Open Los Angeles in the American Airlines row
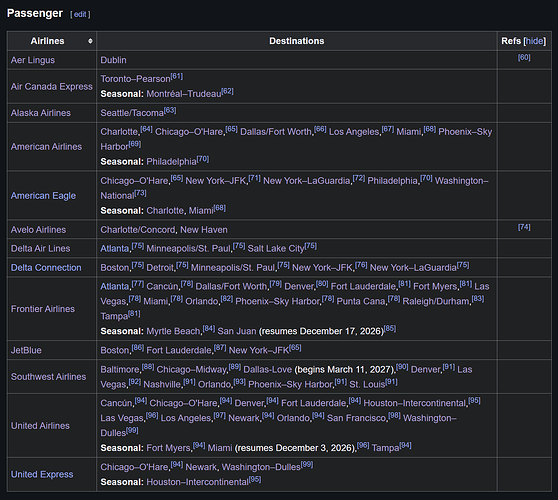Viewport: 558px width, 500px height. pos(354,132)
